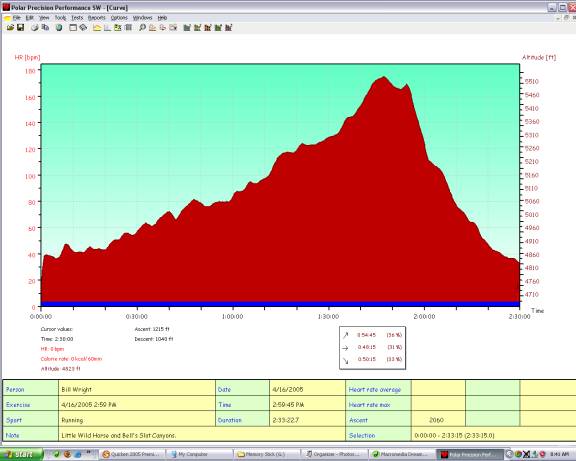Open the Tests menu
The image size is (576, 461).
[77, 18]
